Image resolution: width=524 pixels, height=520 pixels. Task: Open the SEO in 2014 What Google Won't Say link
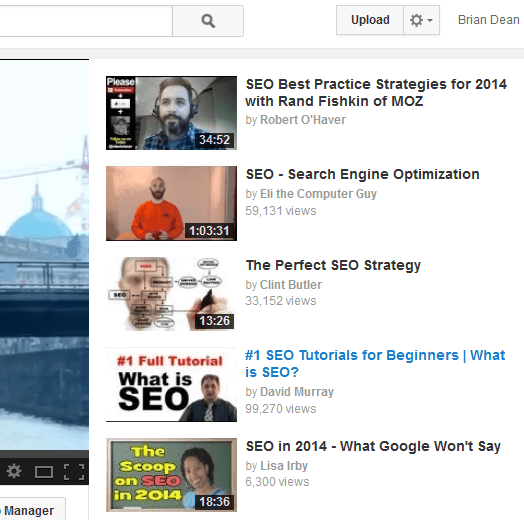(x=373, y=446)
